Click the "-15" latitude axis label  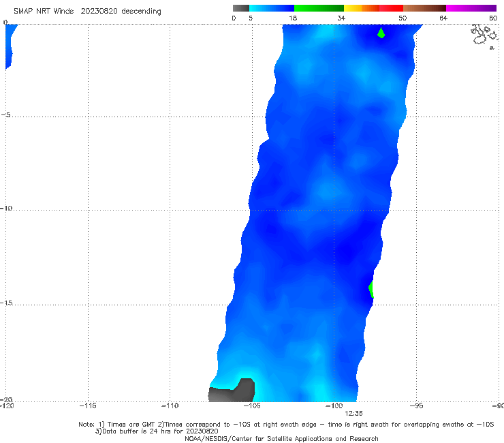point(6,303)
